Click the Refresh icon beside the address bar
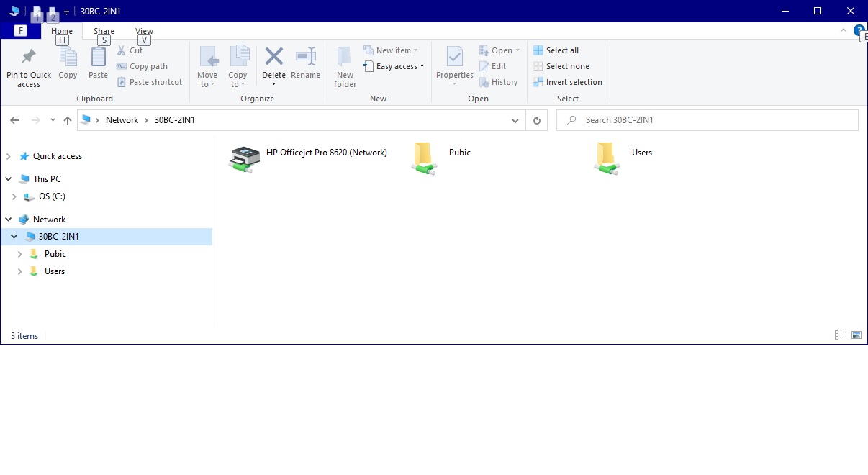The height and width of the screenshot is (475, 868). pos(537,120)
